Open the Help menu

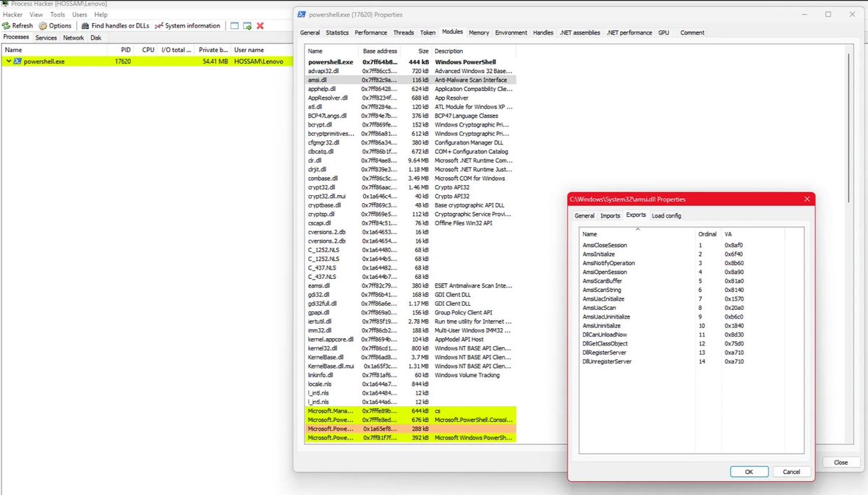pyautogui.click(x=101, y=14)
